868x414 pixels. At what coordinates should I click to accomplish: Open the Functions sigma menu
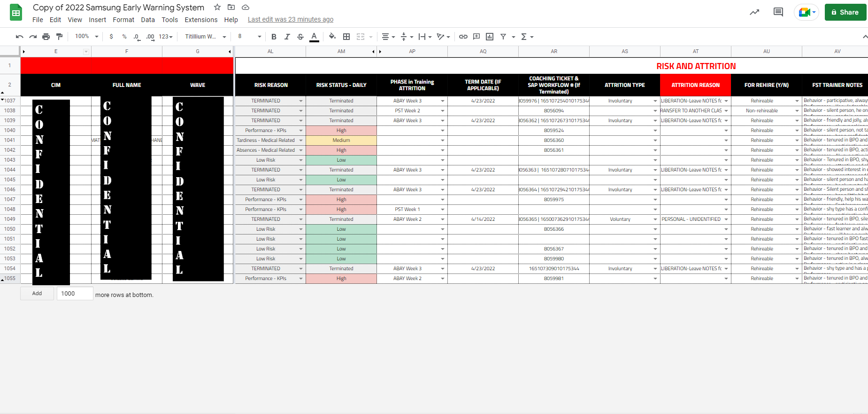click(527, 37)
